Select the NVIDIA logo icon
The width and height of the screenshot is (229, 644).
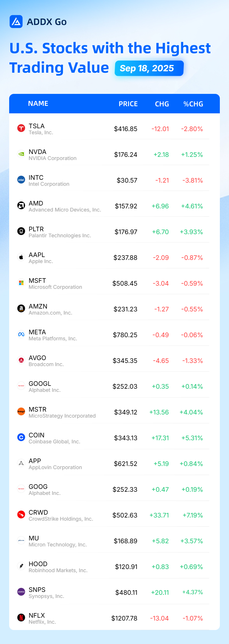pos(21,154)
